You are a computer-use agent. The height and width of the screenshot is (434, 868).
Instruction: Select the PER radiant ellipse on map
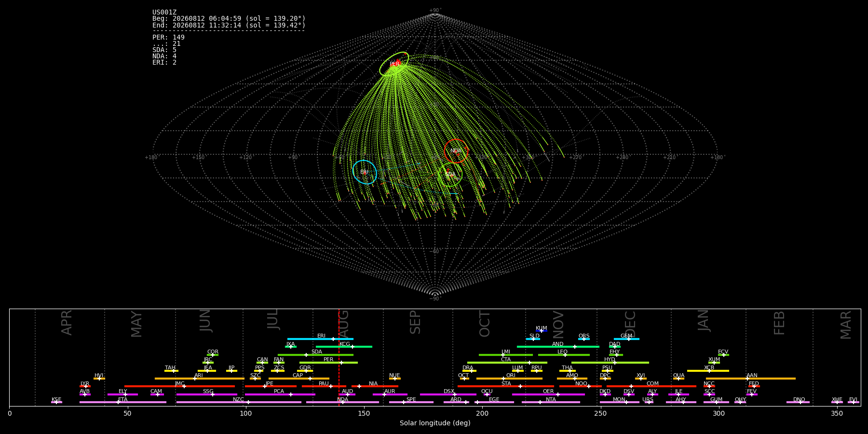click(394, 64)
